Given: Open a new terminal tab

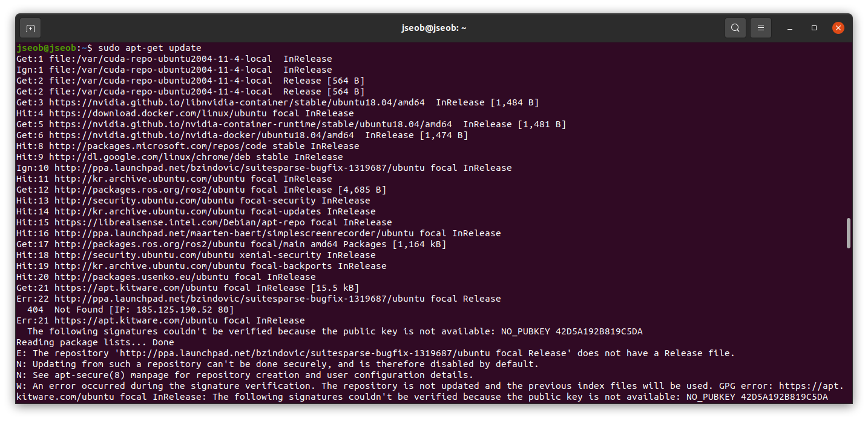Looking at the screenshot, I should pyautogui.click(x=30, y=28).
